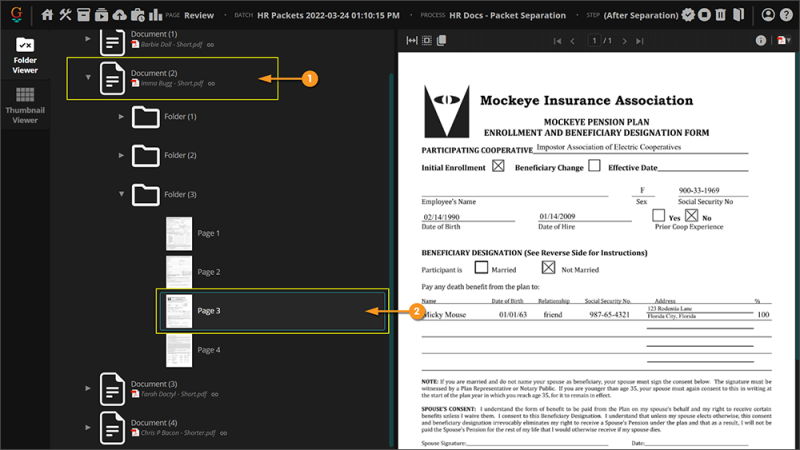
Task: Check the Married checkbox
Action: coord(481,267)
